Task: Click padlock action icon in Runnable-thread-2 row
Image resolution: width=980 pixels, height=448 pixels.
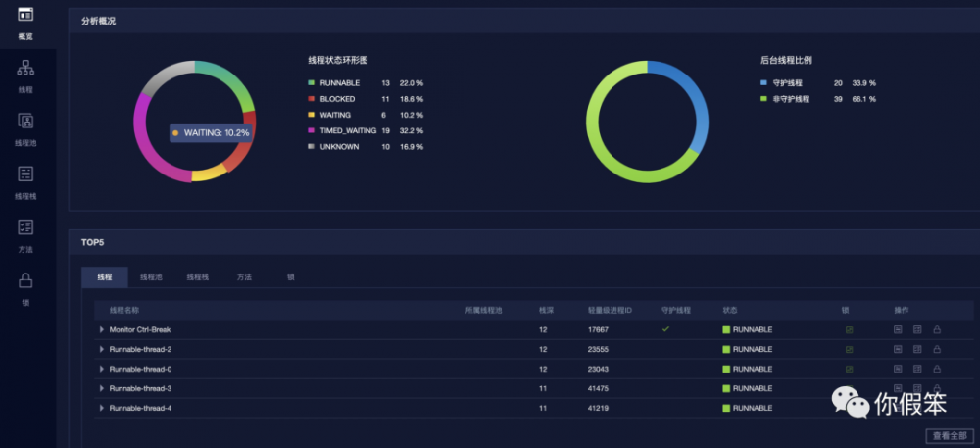Action: click(937, 349)
